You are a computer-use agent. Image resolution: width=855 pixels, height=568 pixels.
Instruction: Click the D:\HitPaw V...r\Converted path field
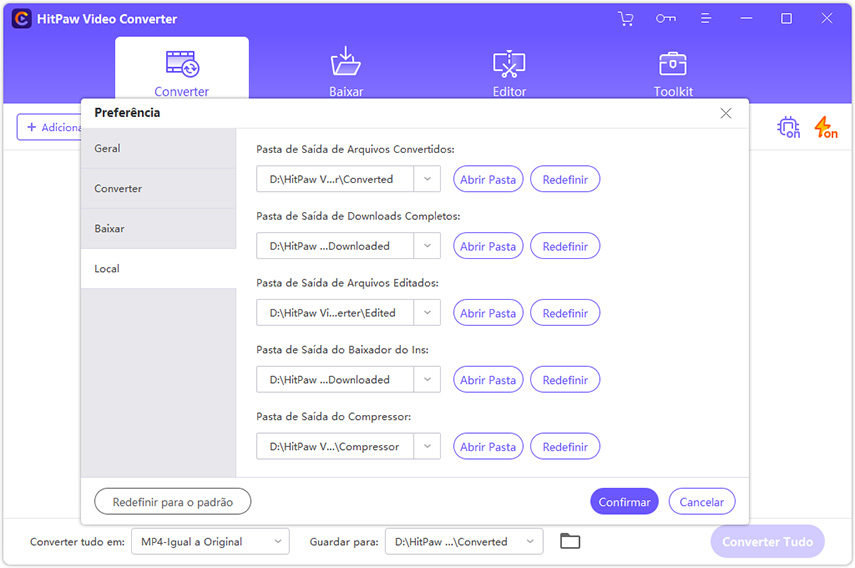(335, 179)
